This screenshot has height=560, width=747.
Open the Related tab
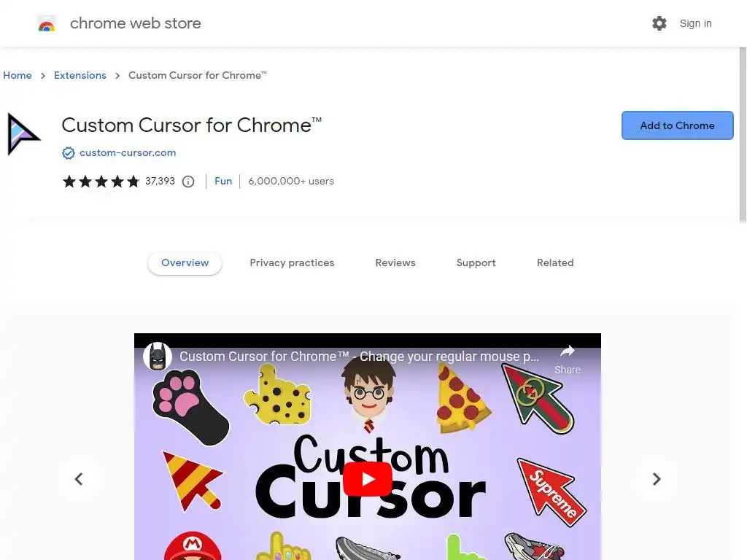(555, 262)
